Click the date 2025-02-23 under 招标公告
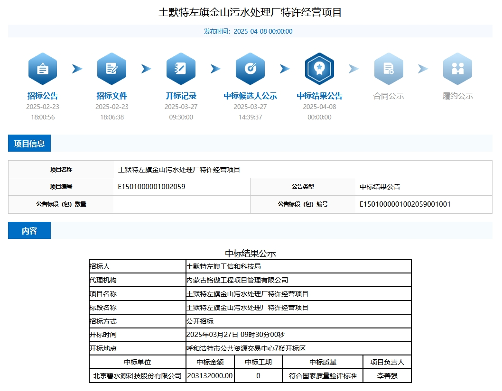This screenshot has height=391, width=502. coord(43,107)
